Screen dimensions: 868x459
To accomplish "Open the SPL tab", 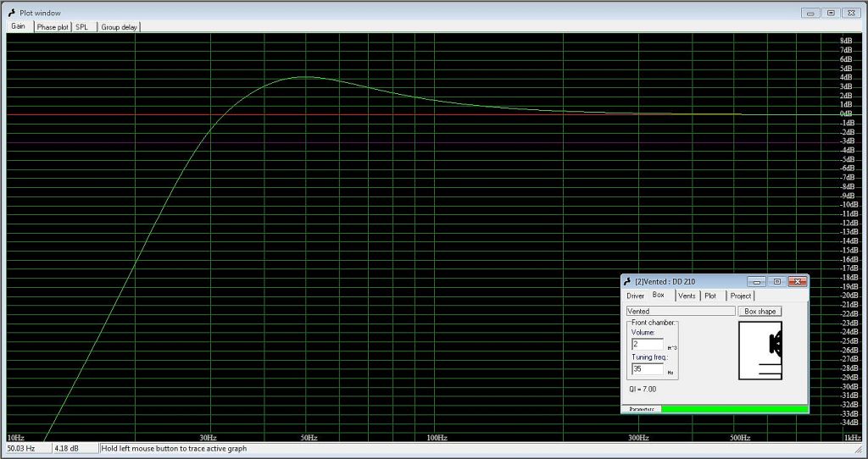I will tap(81, 27).
